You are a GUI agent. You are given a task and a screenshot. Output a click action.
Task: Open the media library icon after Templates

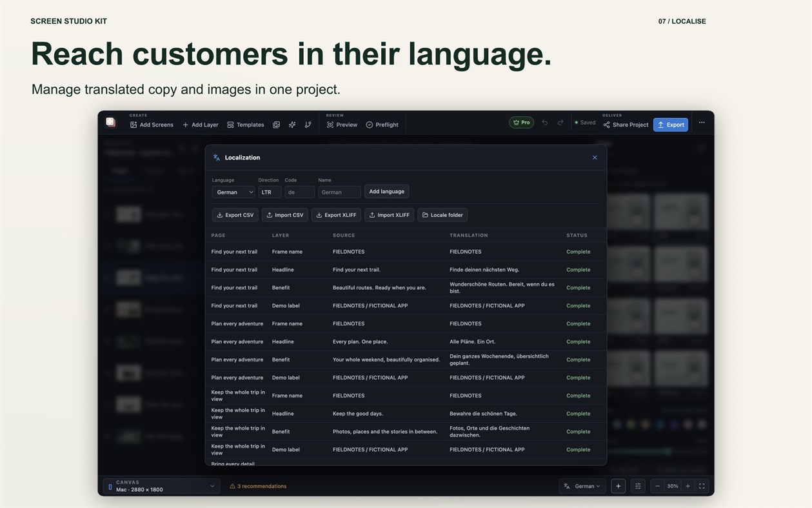point(276,125)
